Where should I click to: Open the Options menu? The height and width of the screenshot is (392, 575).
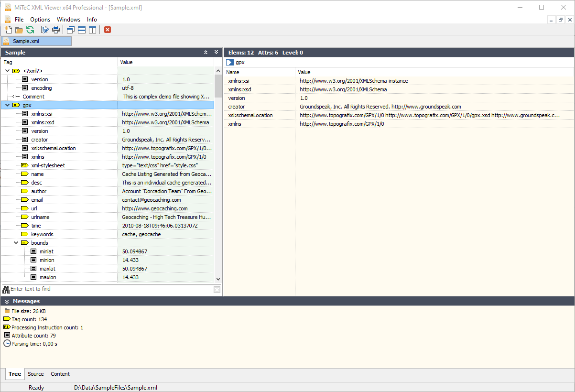pyautogui.click(x=40, y=20)
